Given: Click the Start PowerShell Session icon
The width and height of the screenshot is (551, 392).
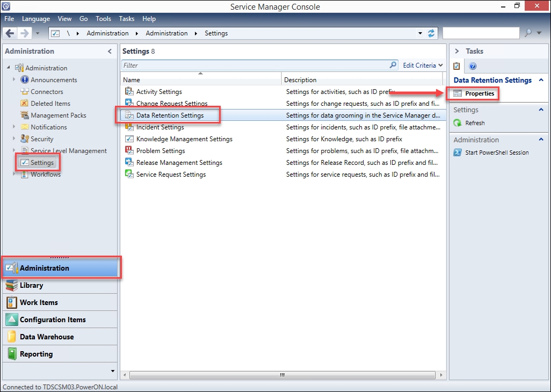Looking at the screenshot, I should 458,153.
